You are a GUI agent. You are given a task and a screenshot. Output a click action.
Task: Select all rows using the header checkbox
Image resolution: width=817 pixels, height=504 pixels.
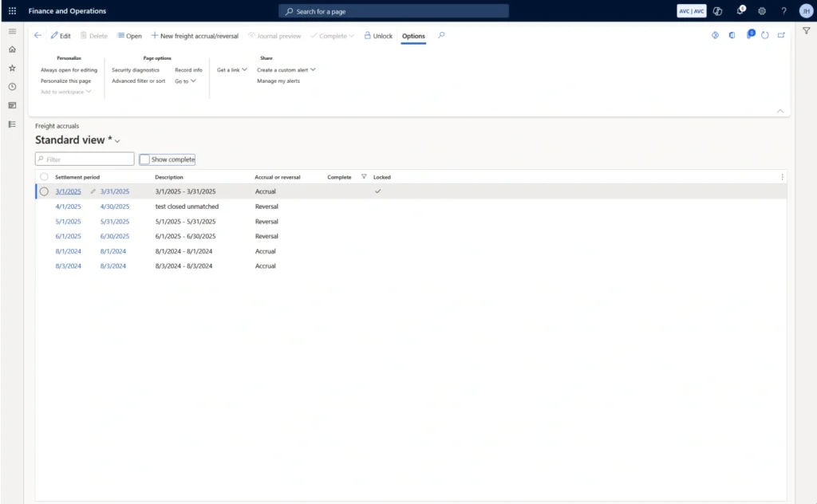pyautogui.click(x=44, y=176)
